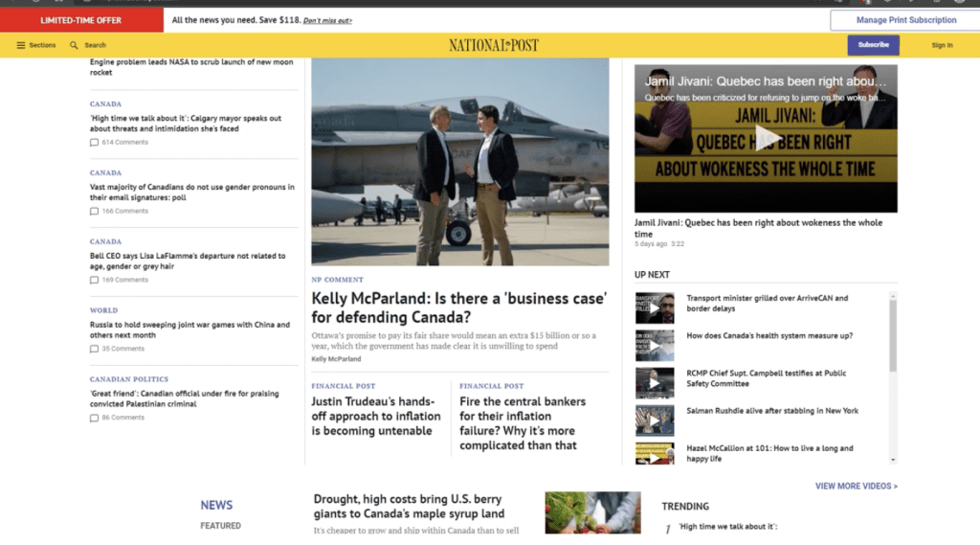This screenshot has width=980, height=545.
Task: Open the News section heading
Action: point(216,505)
